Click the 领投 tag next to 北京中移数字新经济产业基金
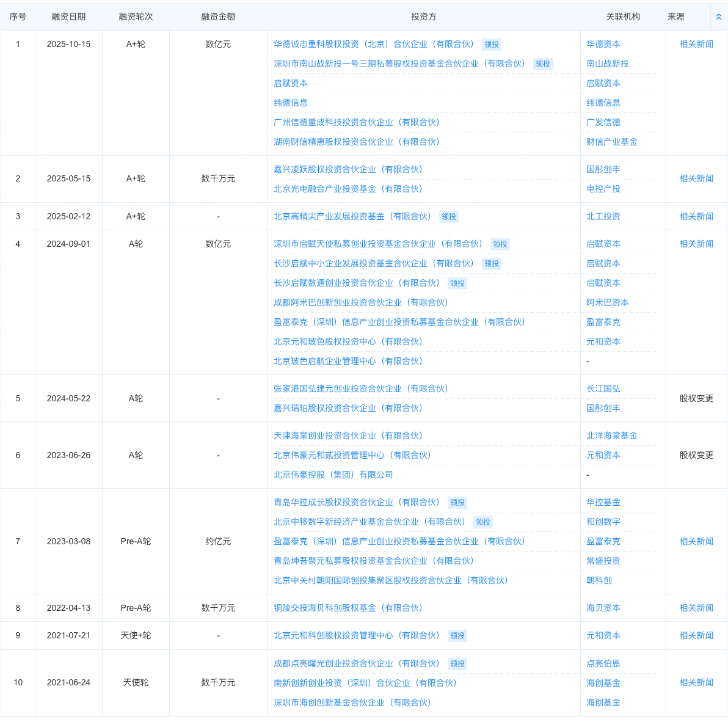 [x=482, y=522]
